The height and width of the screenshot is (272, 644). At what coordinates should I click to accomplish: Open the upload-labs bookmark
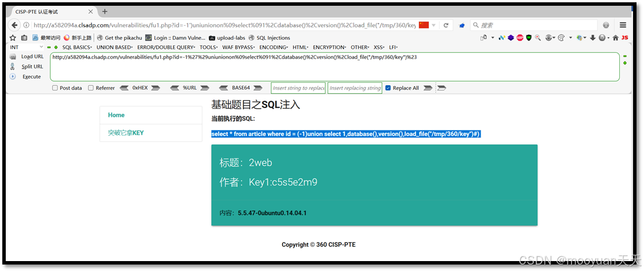pyautogui.click(x=227, y=37)
